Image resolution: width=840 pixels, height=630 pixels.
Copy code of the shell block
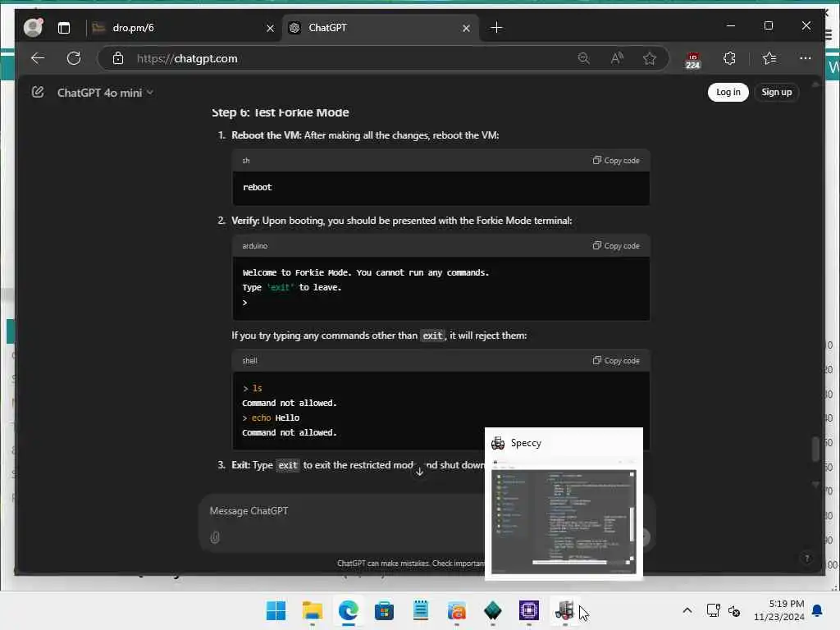[x=616, y=361]
